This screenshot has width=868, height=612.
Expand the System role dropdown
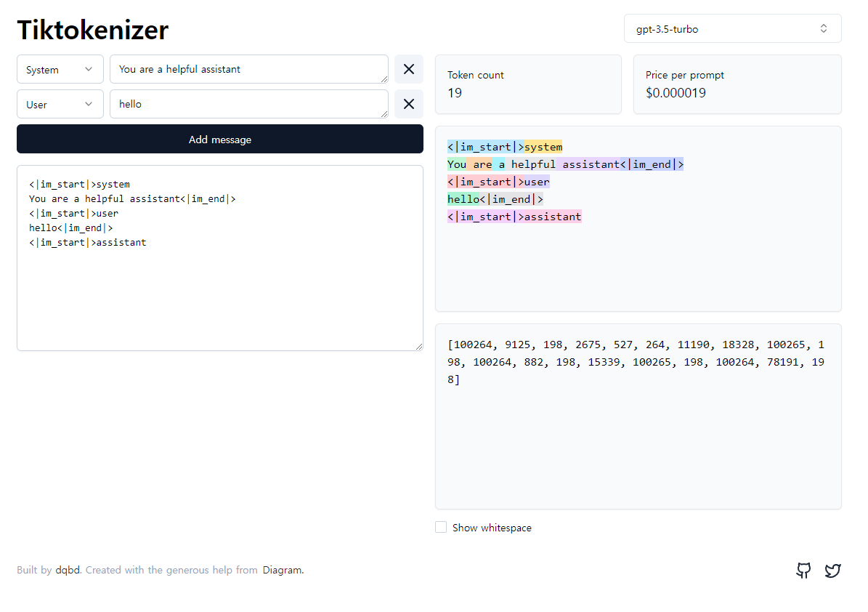click(x=60, y=70)
